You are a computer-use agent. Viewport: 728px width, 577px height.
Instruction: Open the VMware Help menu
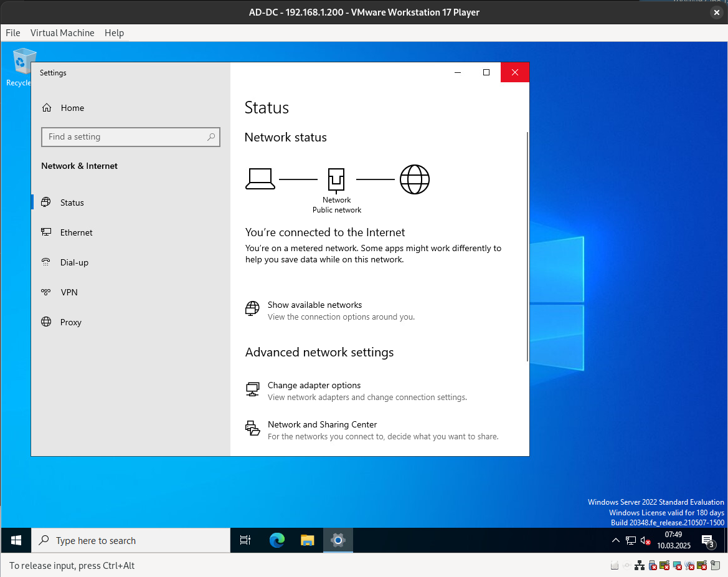point(114,33)
